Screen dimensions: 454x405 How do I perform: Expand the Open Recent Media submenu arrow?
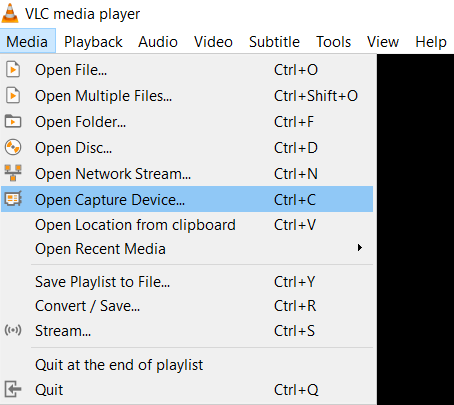360,248
